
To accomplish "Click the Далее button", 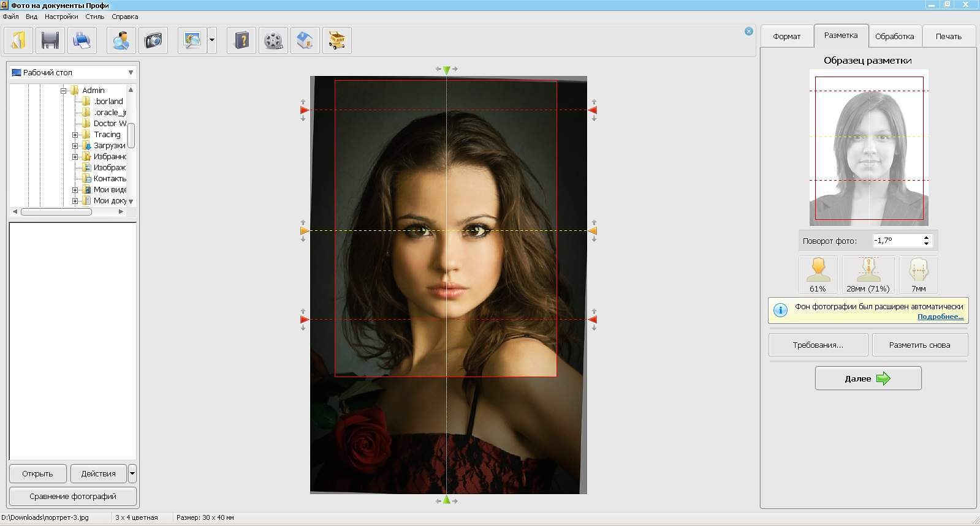I will coord(868,378).
